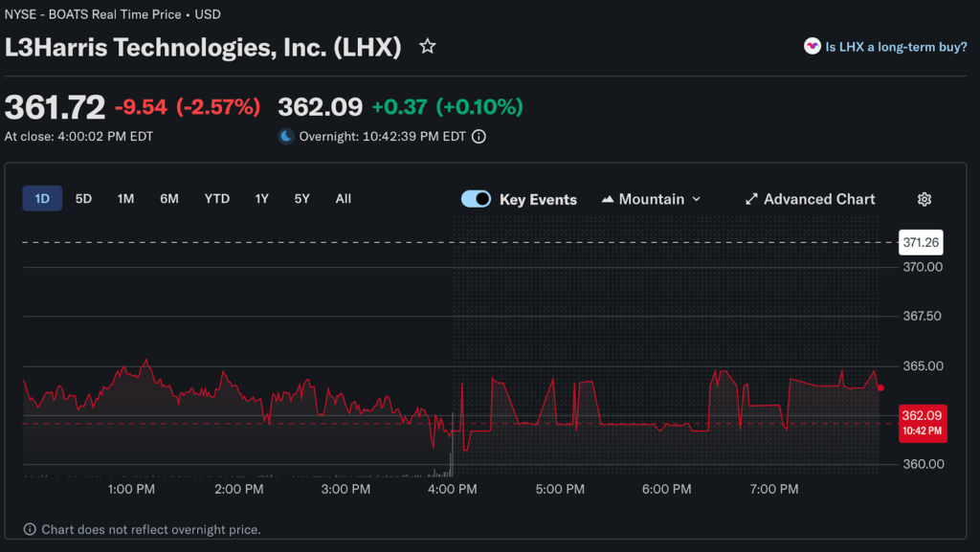
Task: Click the overnight moon icon
Action: tap(285, 137)
